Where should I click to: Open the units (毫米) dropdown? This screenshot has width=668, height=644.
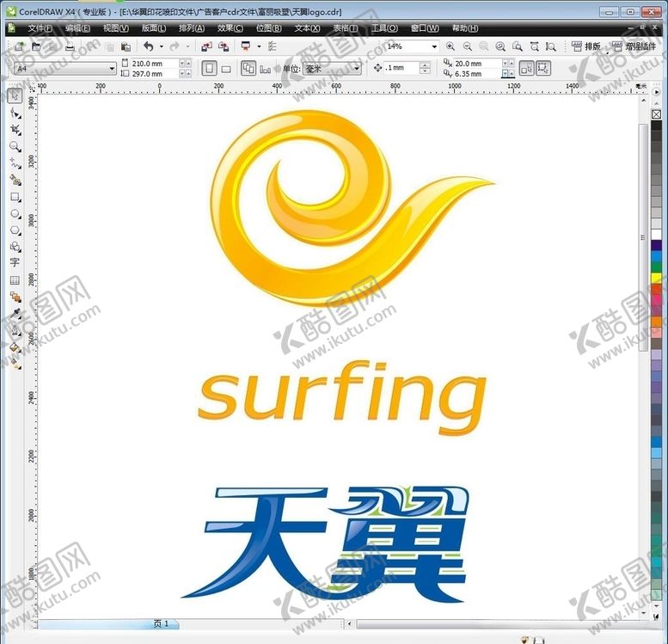pos(357,69)
